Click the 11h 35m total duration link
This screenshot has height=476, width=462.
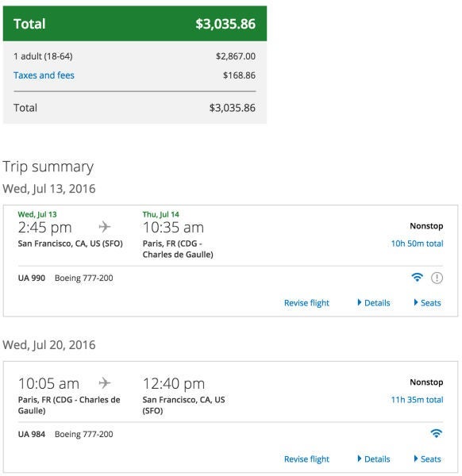(x=417, y=400)
